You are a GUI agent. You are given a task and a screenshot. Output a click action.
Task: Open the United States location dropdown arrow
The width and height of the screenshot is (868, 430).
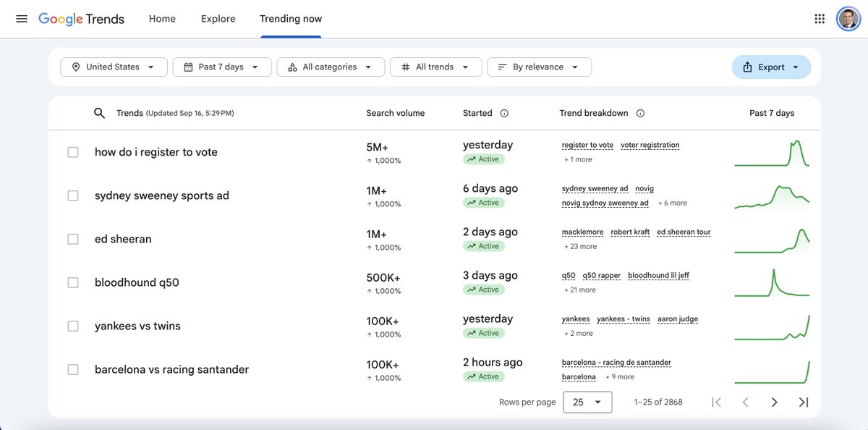pos(151,67)
